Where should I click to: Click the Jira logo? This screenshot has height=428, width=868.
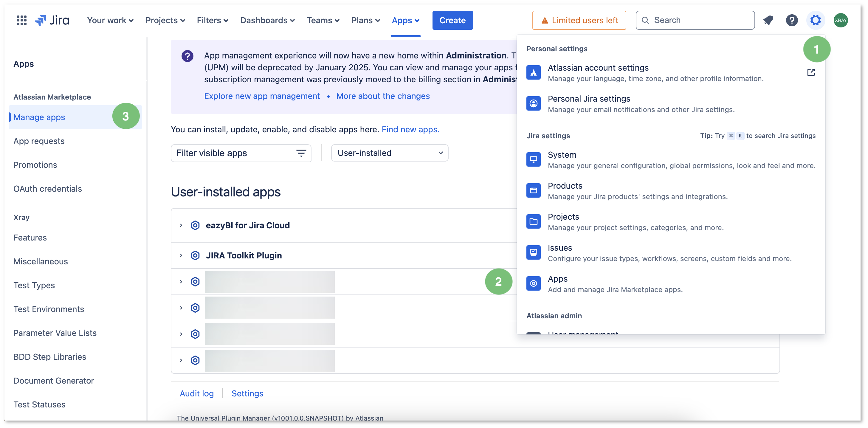52,20
